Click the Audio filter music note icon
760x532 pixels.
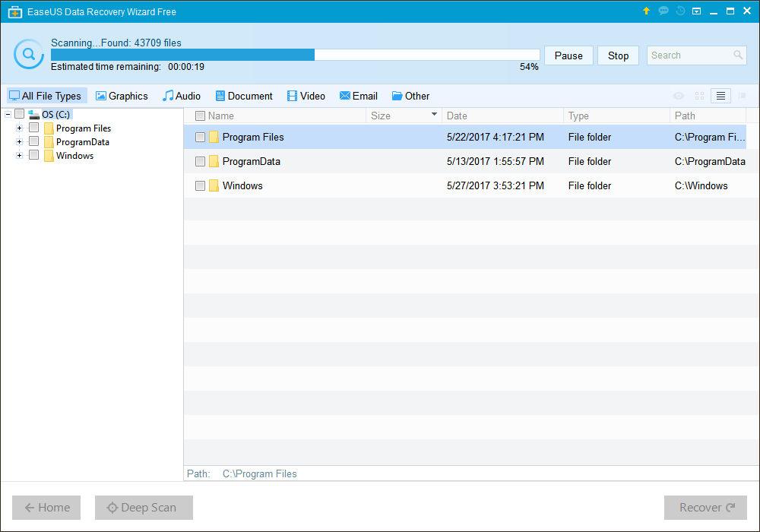167,96
